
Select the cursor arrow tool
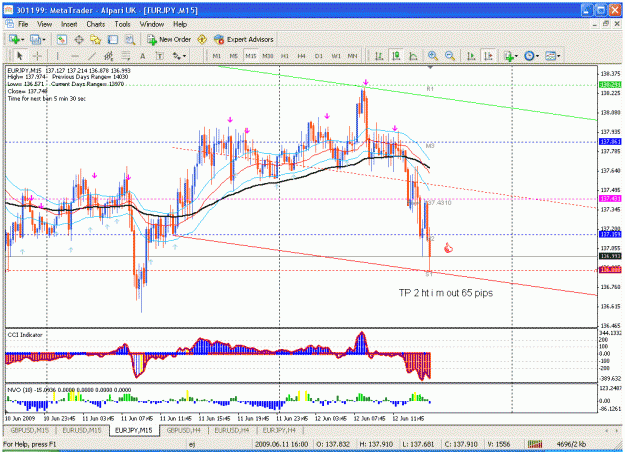[20, 56]
